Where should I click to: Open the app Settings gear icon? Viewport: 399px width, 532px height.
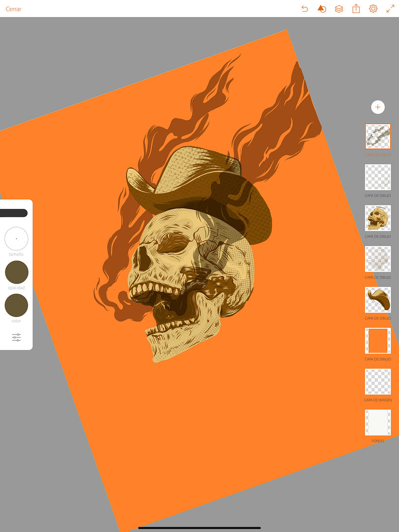tap(373, 9)
